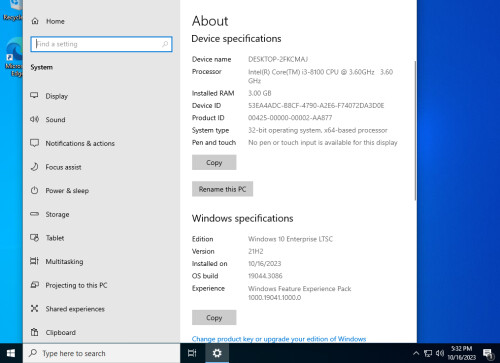The image size is (500, 363).
Task: Open the Microsoft Edge desktop shortcut
Action: 13,58
